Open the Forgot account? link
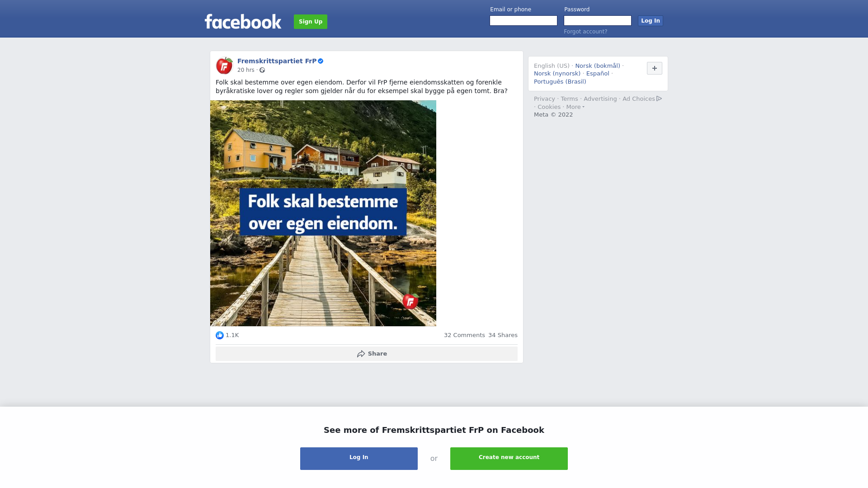The width and height of the screenshot is (868, 488). click(x=585, y=32)
